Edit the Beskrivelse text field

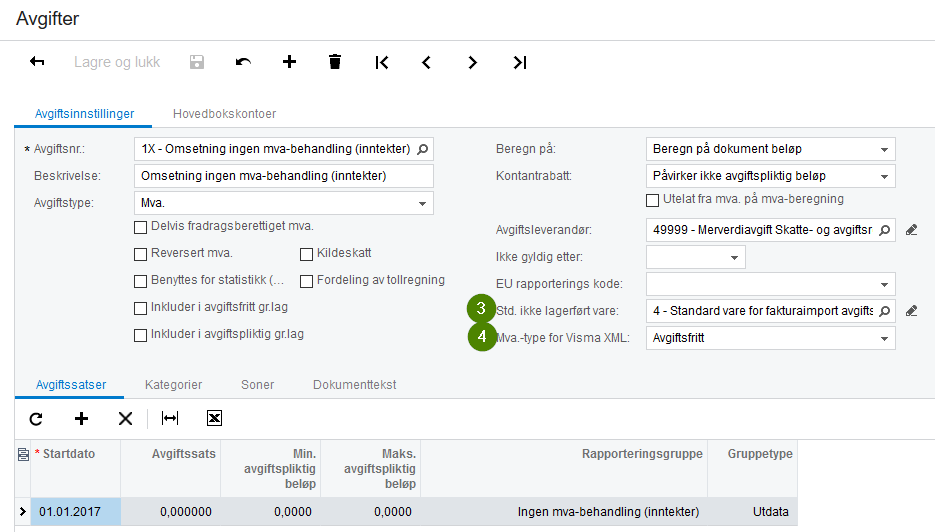point(284,176)
